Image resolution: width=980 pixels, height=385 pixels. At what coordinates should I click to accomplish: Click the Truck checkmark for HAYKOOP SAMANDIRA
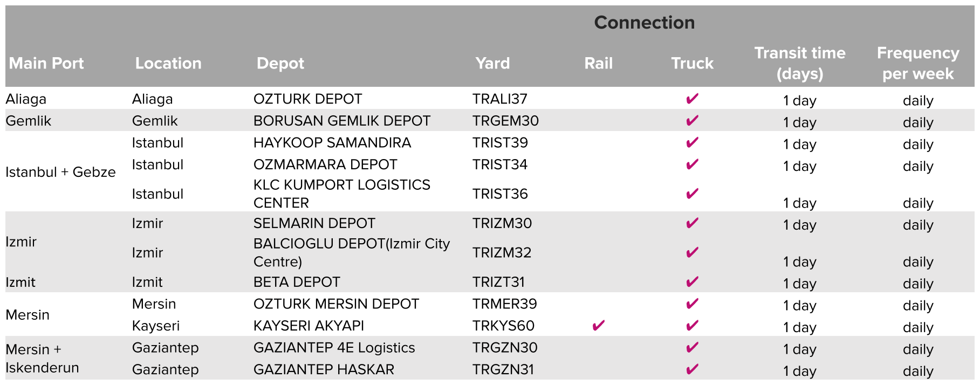tap(692, 142)
